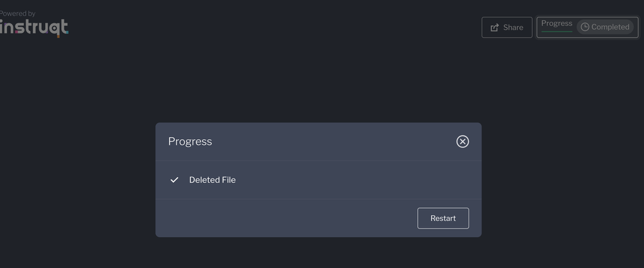Click the Progress dialog title

190,142
